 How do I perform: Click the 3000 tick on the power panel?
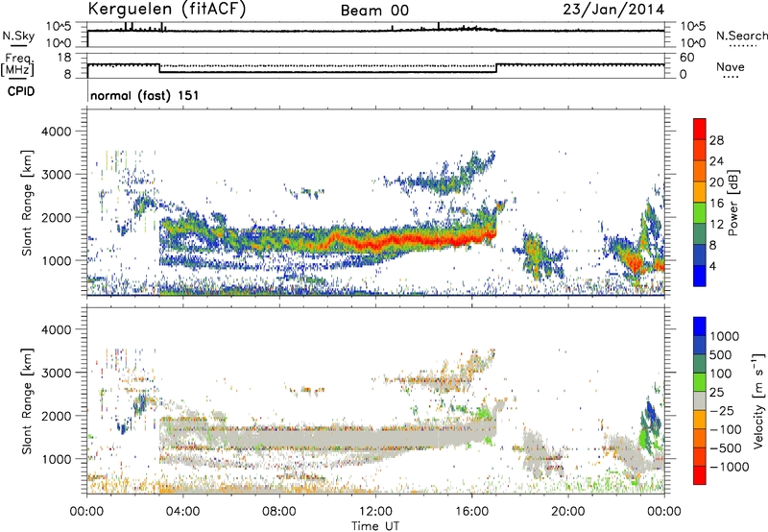click(56, 175)
